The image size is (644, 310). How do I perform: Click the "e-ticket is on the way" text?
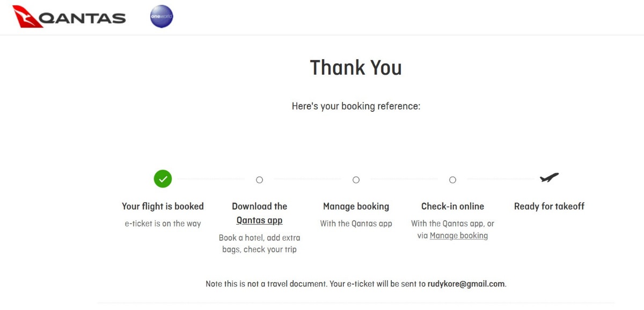point(163,224)
